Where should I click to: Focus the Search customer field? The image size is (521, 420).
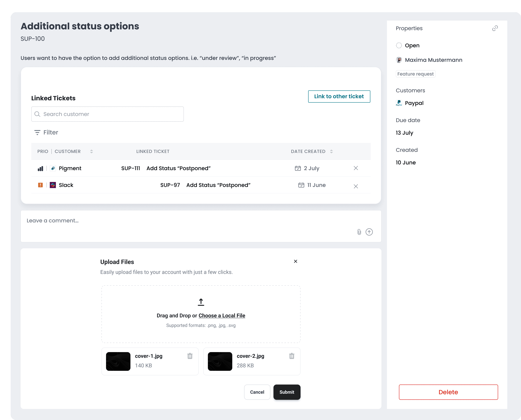[108, 114]
